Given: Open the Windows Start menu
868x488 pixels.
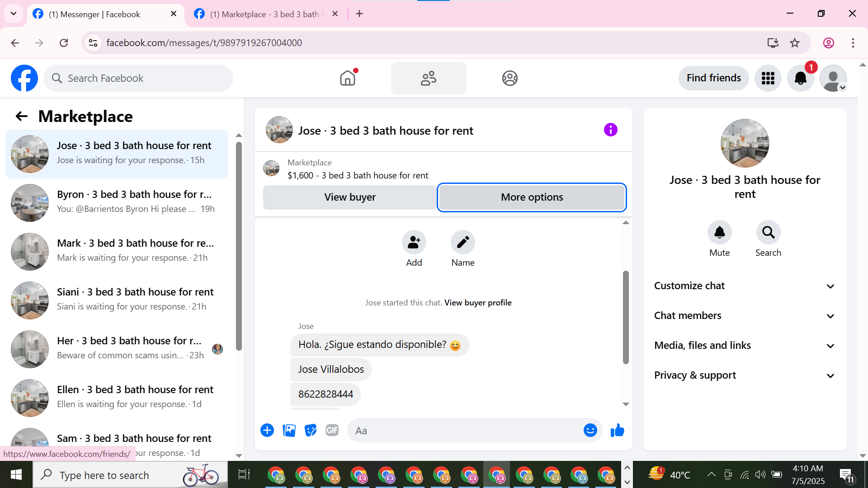Looking at the screenshot, I should click(x=16, y=474).
